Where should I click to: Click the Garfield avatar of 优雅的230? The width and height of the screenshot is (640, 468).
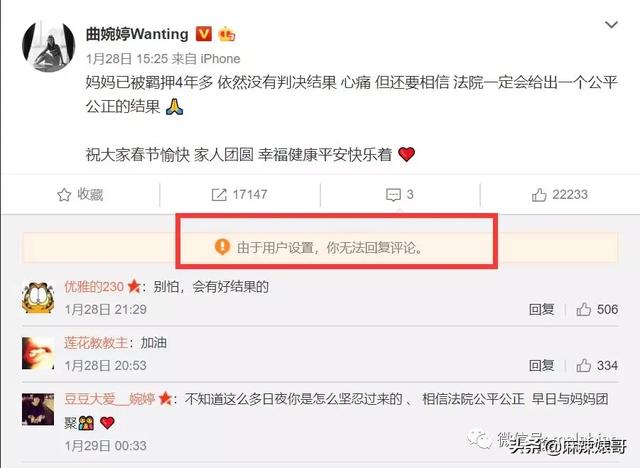click(x=38, y=298)
